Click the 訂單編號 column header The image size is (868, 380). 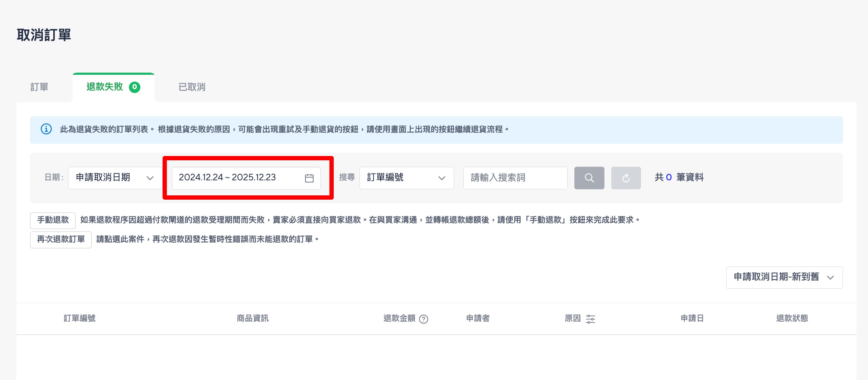tap(79, 318)
